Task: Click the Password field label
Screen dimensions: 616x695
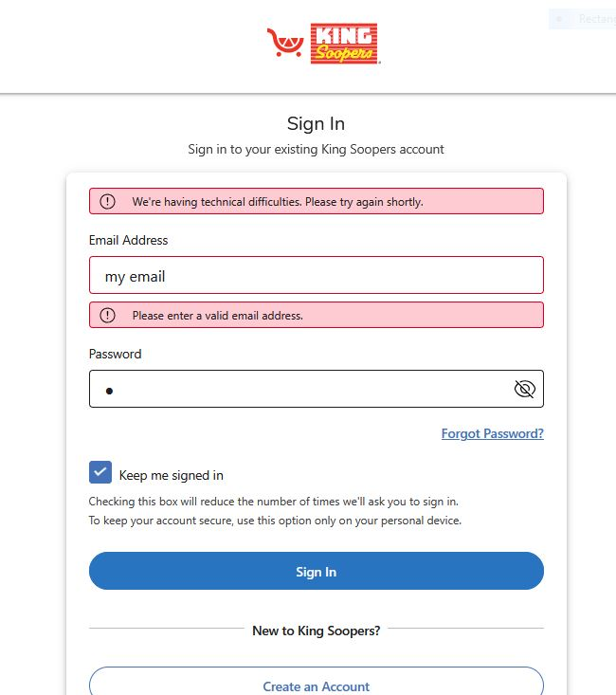Action: (x=115, y=354)
